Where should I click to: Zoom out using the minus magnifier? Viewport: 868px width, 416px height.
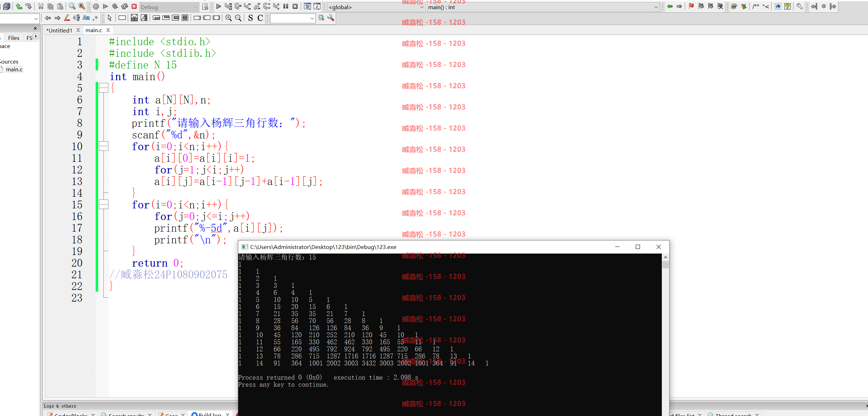238,18
